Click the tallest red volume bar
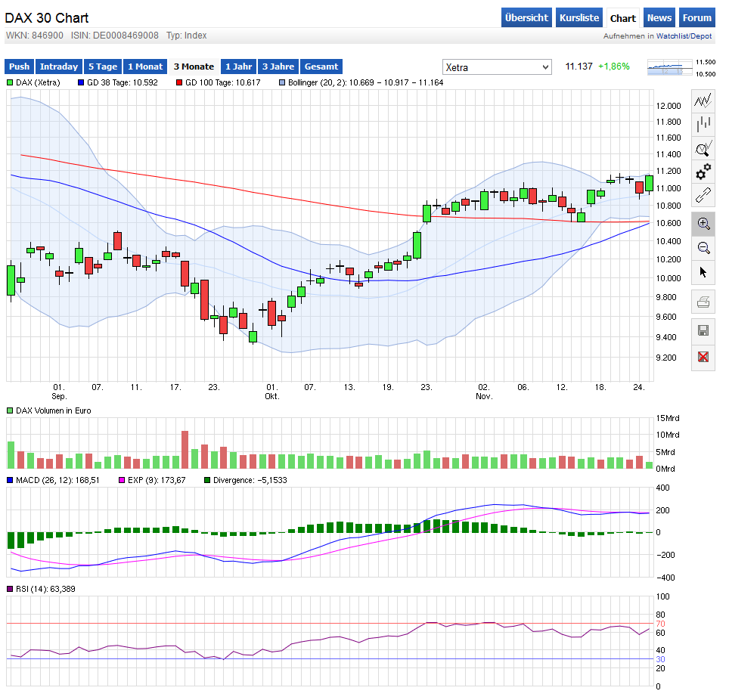Viewport: 729px width, 700px height. click(185, 450)
